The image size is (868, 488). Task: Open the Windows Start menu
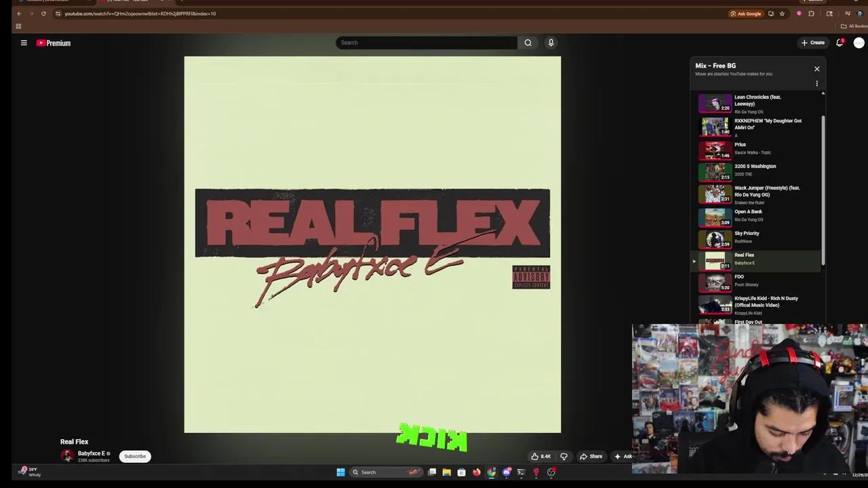point(340,472)
